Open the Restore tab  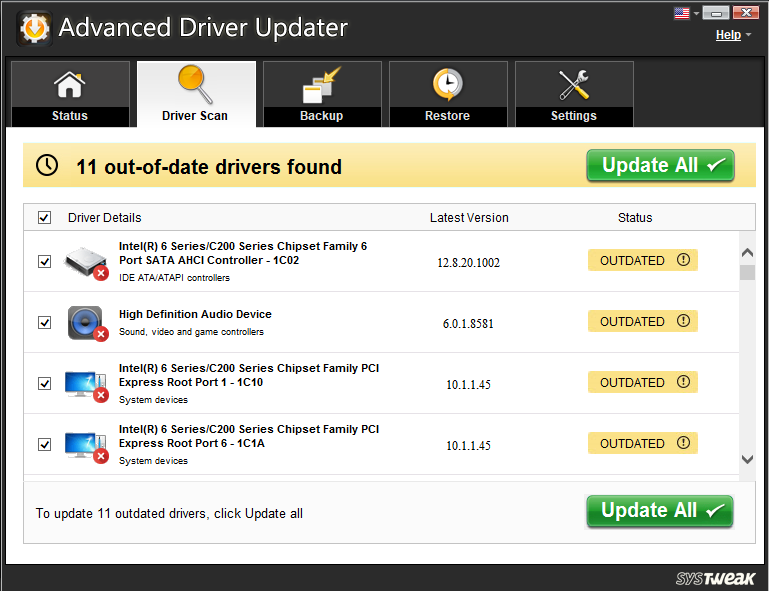click(448, 94)
